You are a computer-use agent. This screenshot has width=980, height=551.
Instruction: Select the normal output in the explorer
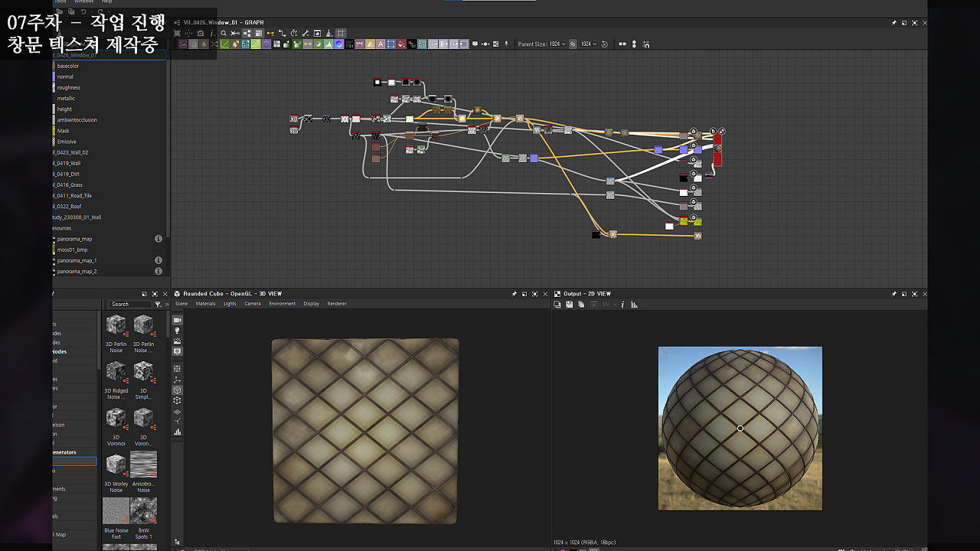click(65, 77)
